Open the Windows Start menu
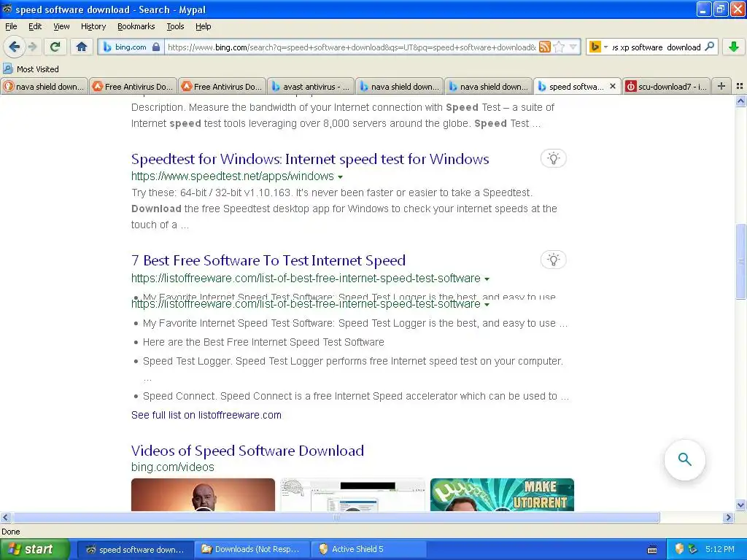This screenshot has width=747, height=560. pyautogui.click(x=35, y=549)
